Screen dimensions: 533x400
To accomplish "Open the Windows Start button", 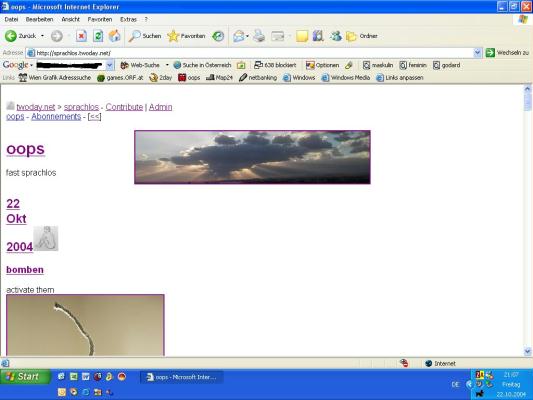I will tap(25, 377).
